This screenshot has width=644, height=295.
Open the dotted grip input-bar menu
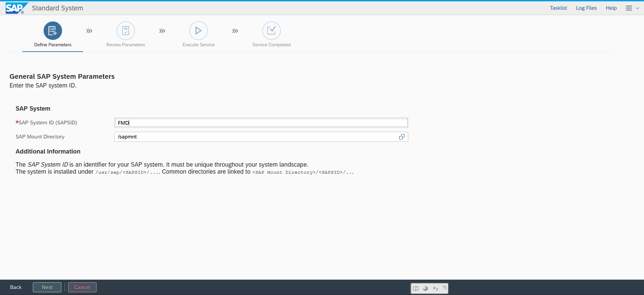(444, 288)
